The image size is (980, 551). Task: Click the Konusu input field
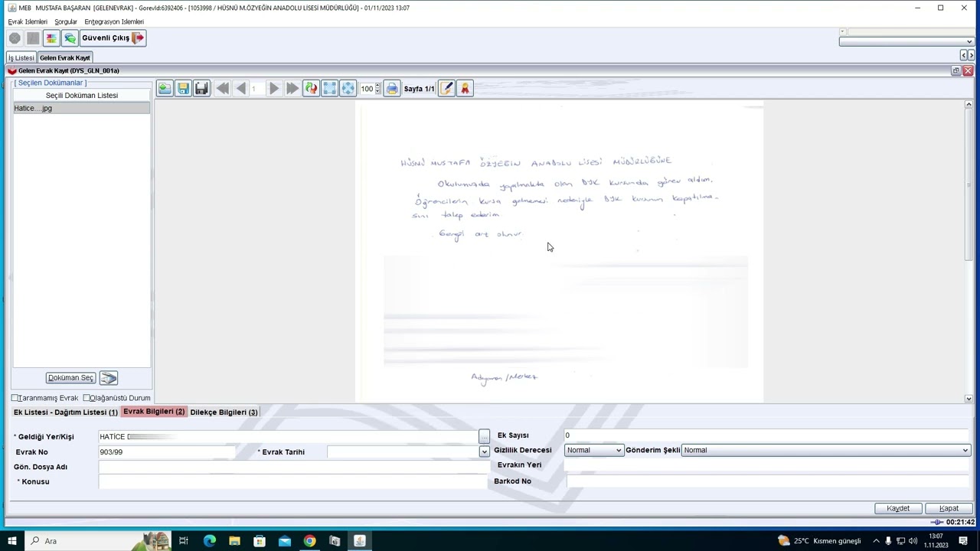pyautogui.click(x=292, y=481)
